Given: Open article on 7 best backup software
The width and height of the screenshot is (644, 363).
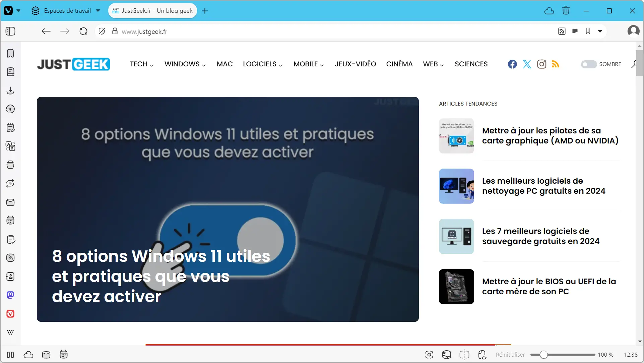Looking at the screenshot, I should [540, 236].
